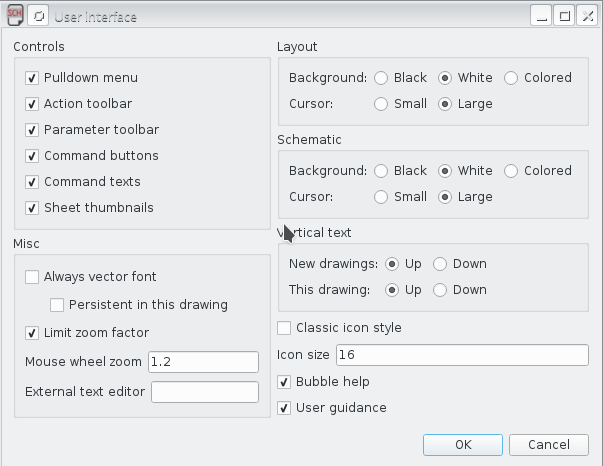Click the Mouse wheel zoom field
The image size is (603, 466).
coord(203,362)
